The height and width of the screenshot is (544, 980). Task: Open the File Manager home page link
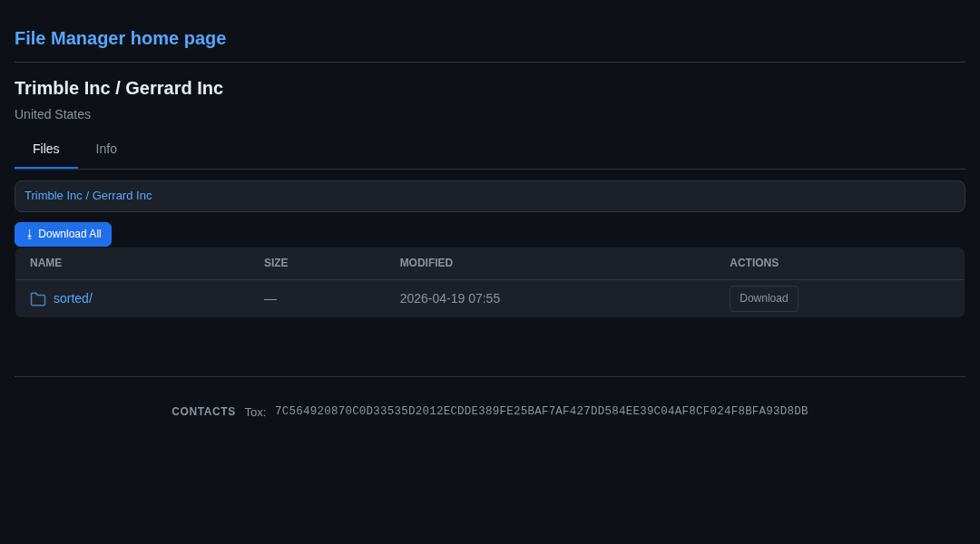point(120,38)
